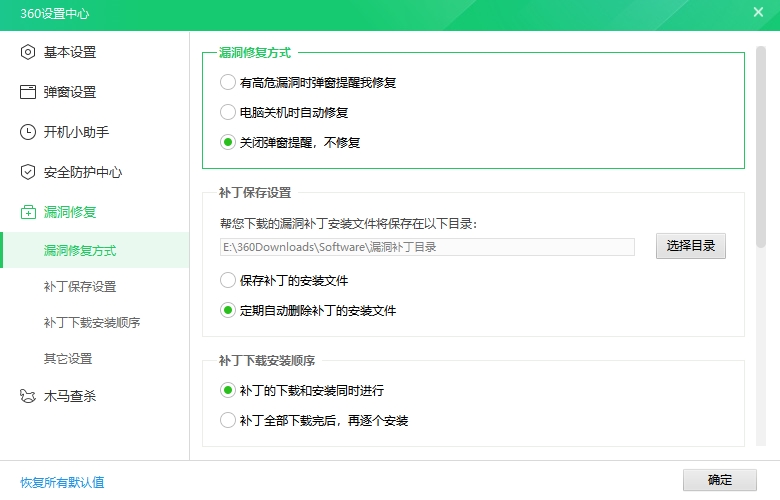Click the 弹窗设置 window icon
The height and width of the screenshot is (500, 780).
point(28,92)
